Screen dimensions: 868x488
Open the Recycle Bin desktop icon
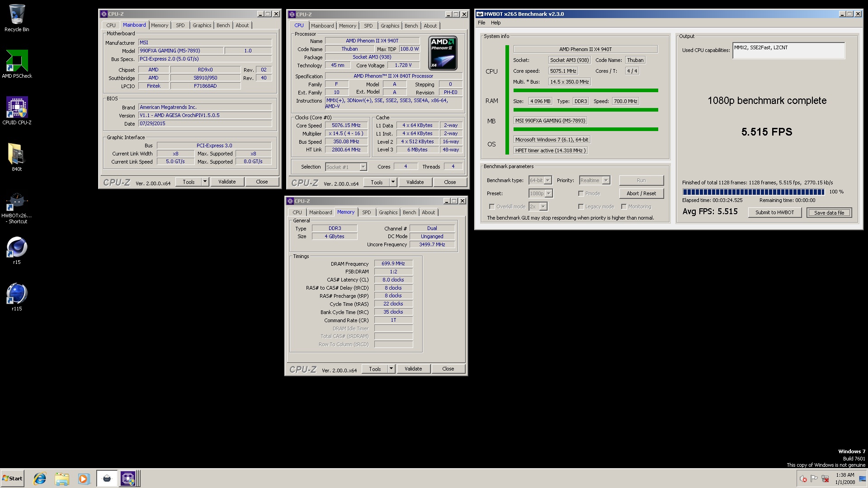click(17, 18)
